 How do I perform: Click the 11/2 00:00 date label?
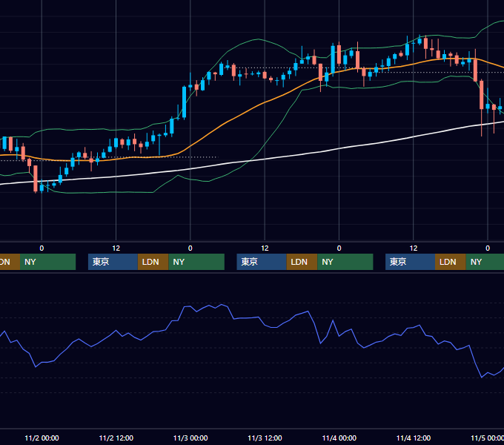click(x=42, y=438)
